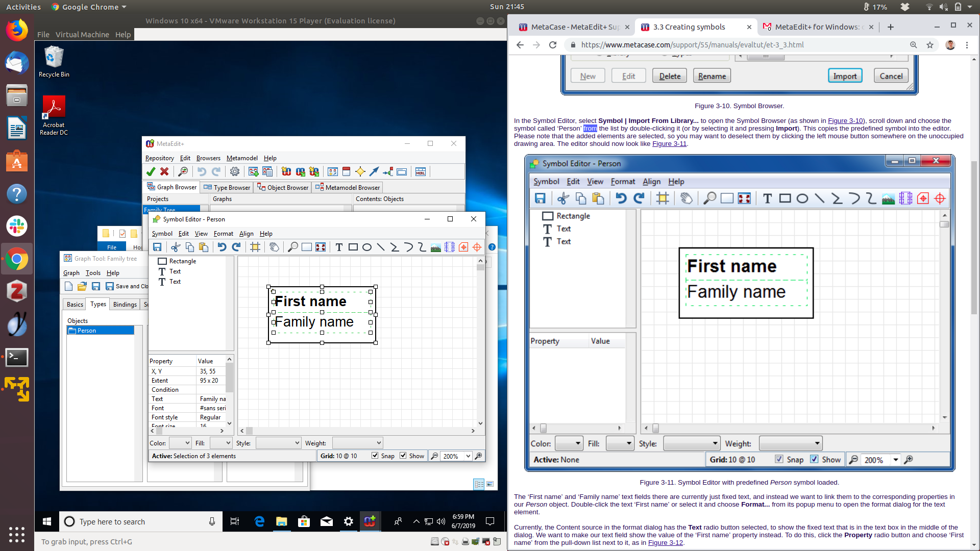Open the Color dropdown
Viewport: 980px width, 551px height.
[x=180, y=443]
